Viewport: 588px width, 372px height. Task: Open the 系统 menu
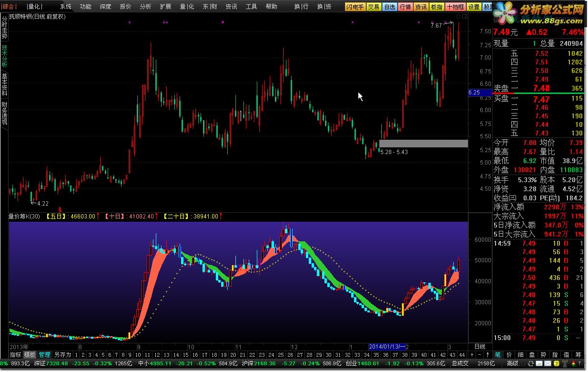point(66,7)
